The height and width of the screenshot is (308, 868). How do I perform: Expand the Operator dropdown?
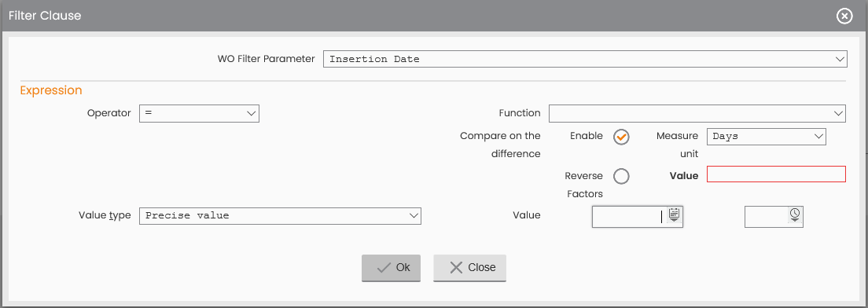click(199, 113)
